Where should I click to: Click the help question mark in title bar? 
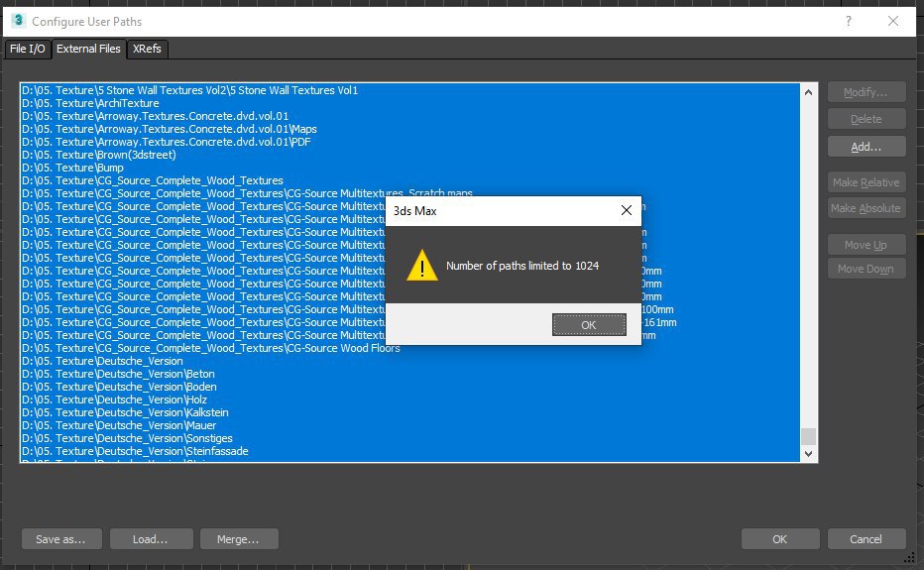coord(848,21)
